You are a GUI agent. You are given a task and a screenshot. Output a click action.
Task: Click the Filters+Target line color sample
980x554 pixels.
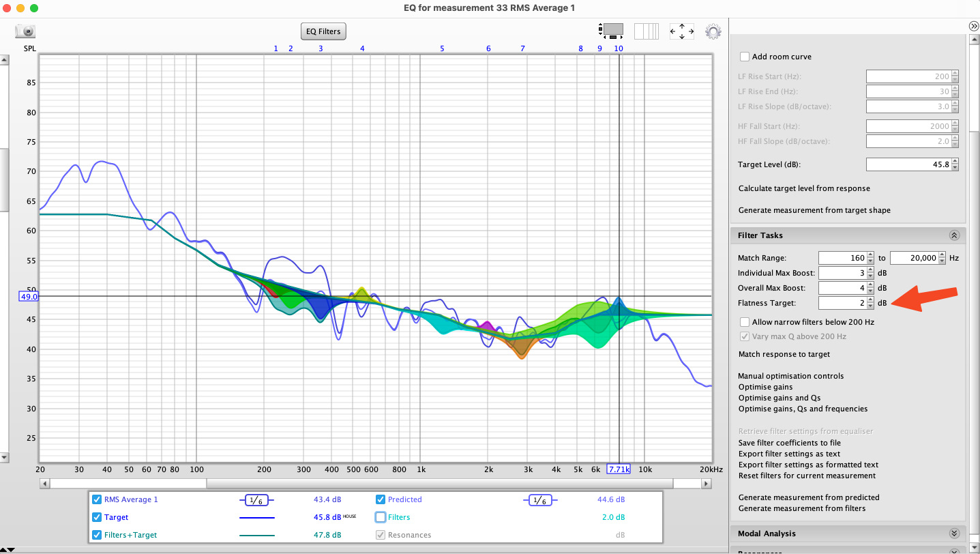(256, 536)
